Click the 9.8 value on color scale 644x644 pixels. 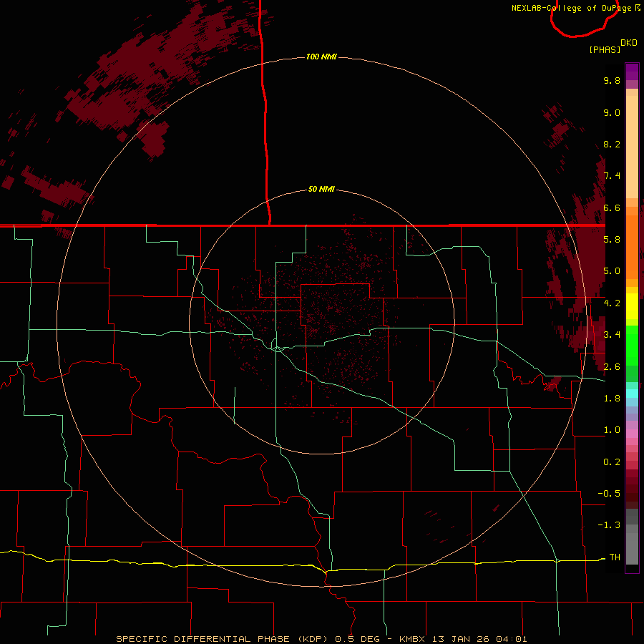click(x=612, y=80)
